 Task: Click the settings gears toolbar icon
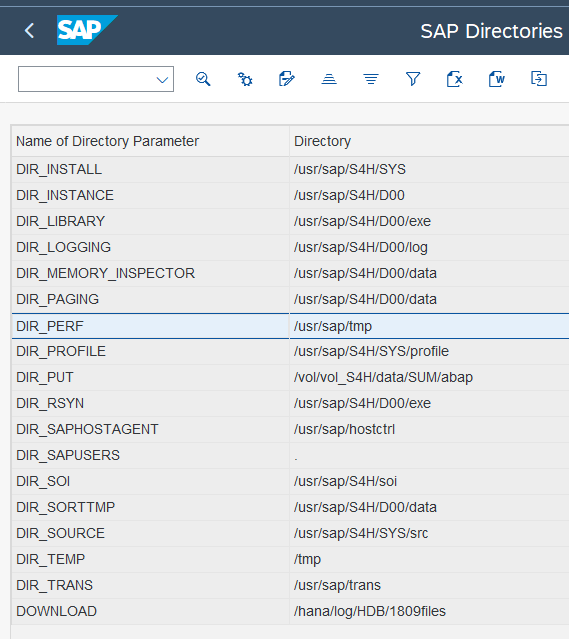(x=245, y=79)
